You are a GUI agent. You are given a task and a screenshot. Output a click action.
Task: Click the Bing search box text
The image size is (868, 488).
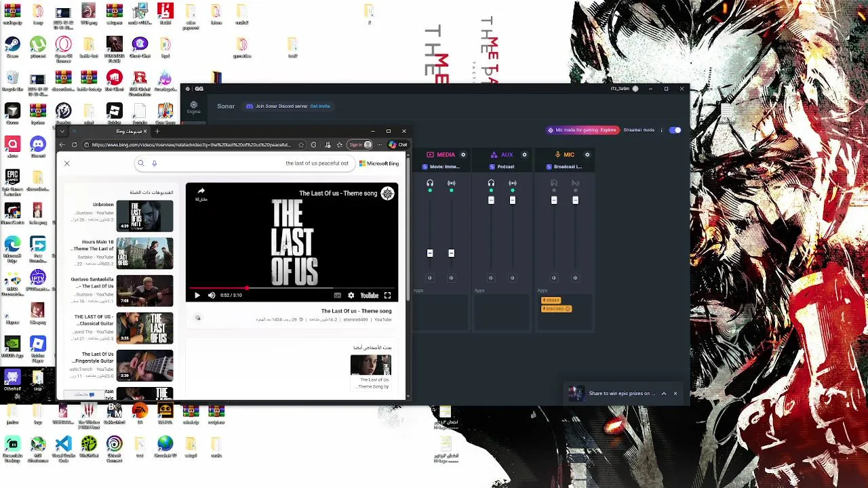click(x=317, y=163)
